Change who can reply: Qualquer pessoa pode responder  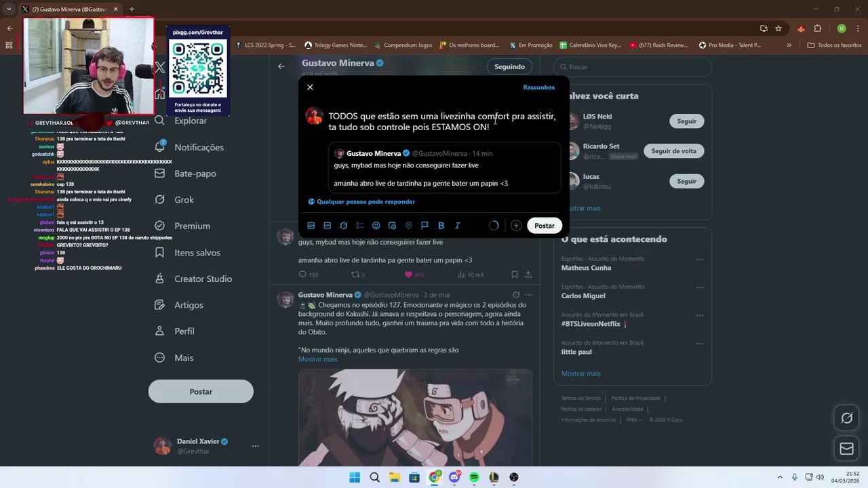[361, 201]
